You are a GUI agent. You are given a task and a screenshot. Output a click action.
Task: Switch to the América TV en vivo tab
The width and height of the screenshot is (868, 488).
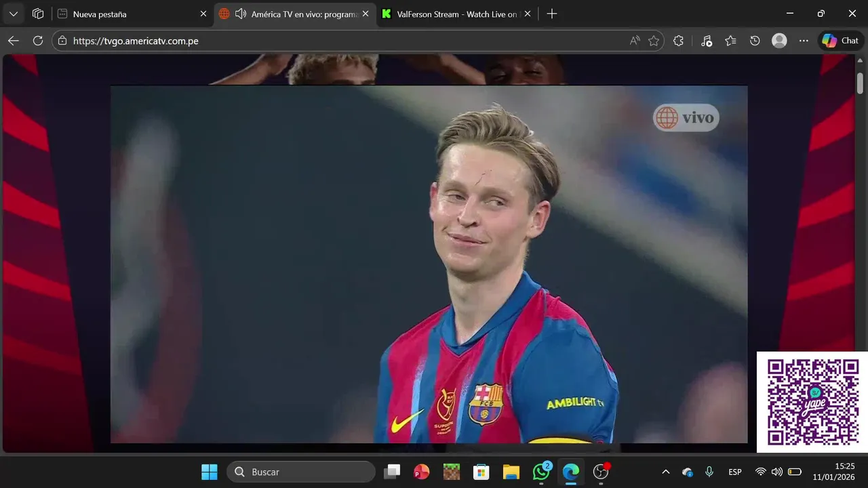295,14
